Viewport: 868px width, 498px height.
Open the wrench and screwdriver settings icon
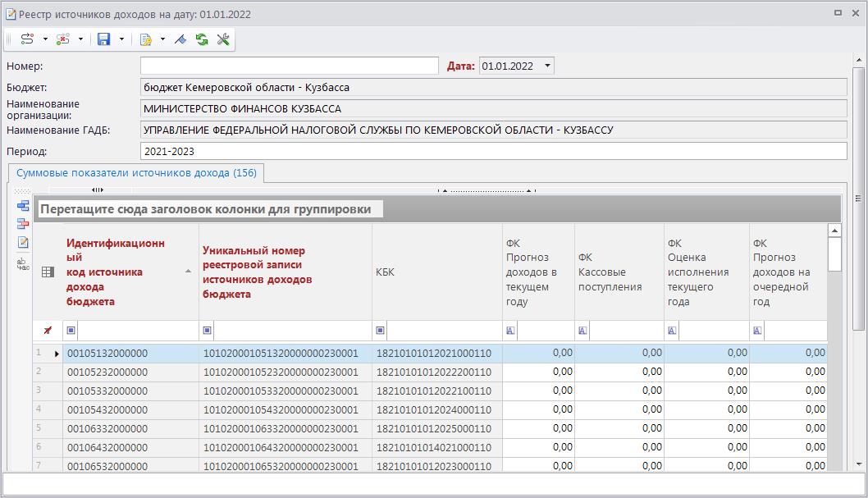pos(223,39)
